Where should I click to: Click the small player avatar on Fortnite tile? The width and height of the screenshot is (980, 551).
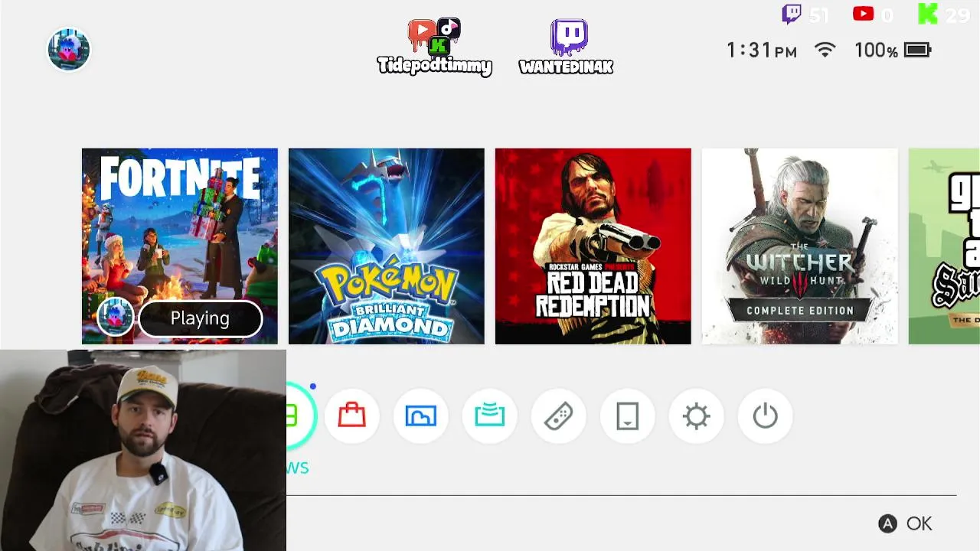pos(116,318)
